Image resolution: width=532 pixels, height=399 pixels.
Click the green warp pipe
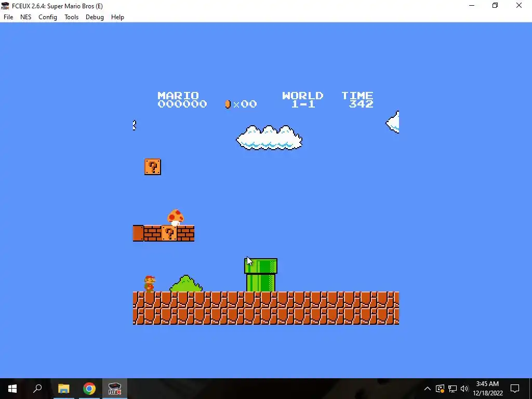click(x=261, y=275)
